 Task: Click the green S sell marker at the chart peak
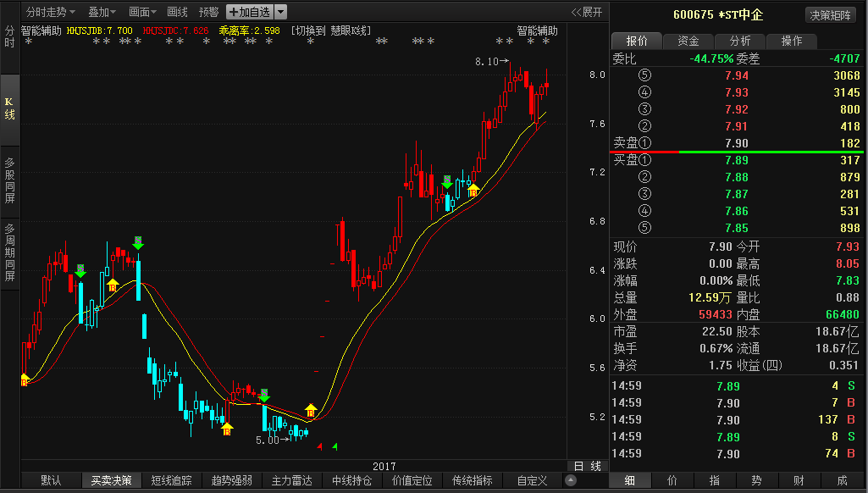[138, 242]
